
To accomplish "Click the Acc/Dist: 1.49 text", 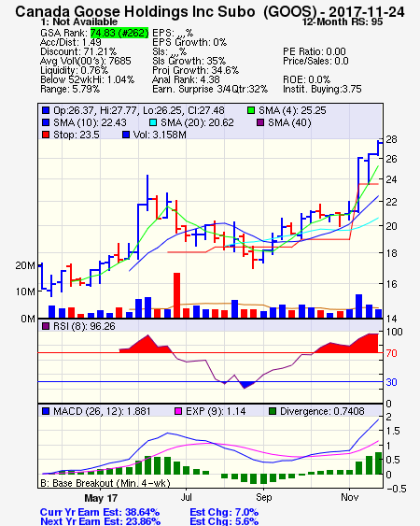I will (71, 42).
